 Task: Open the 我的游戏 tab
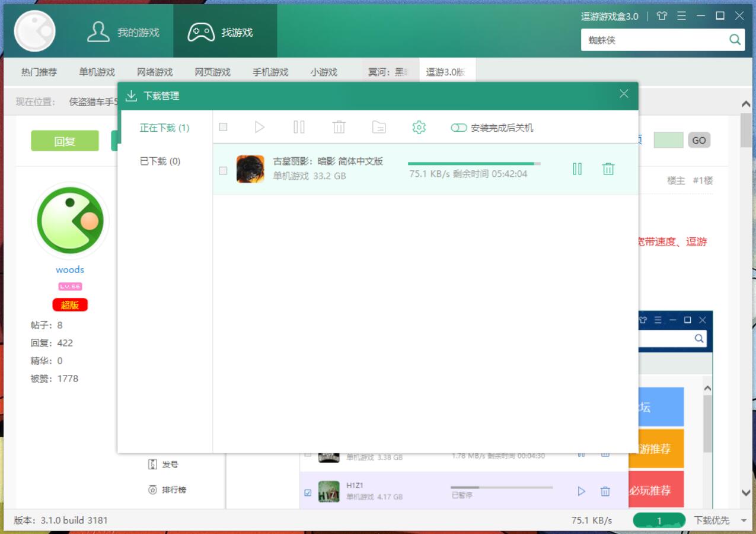[x=123, y=32]
